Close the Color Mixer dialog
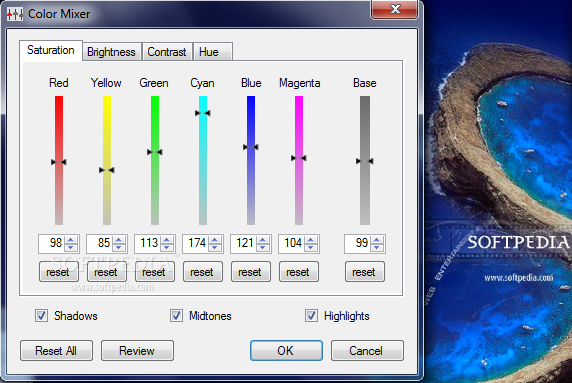572x383 pixels. [394, 9]
